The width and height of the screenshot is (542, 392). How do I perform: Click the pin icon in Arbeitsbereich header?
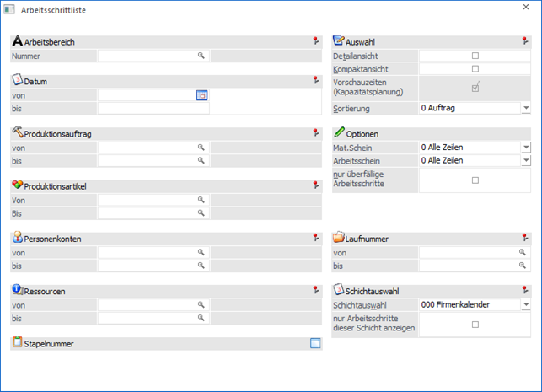(x=315, y=40)
